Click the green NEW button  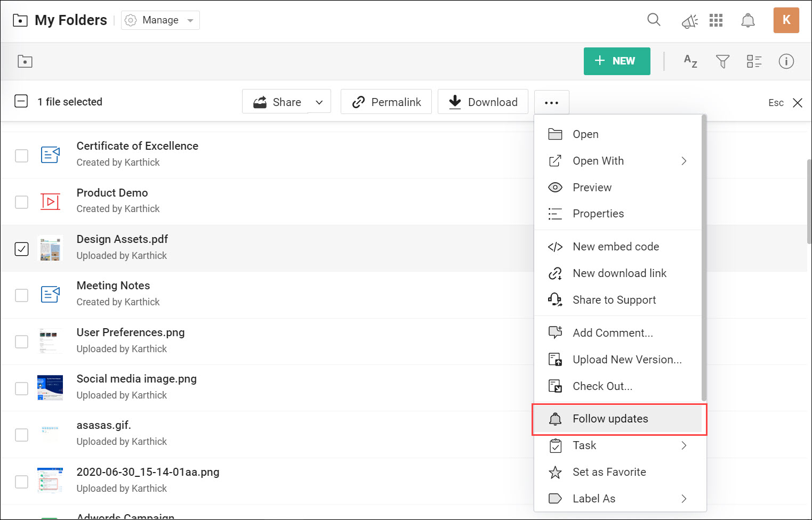[x=617, y=61]
